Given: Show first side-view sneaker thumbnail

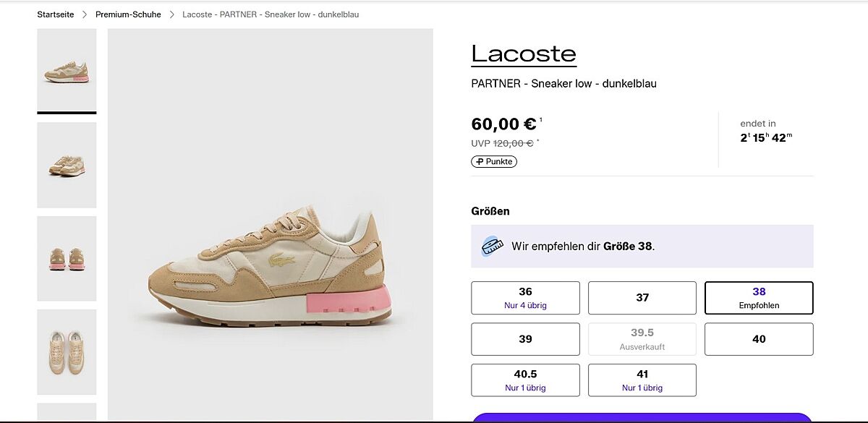Looking at the screenshot, I should pos(67,70).
